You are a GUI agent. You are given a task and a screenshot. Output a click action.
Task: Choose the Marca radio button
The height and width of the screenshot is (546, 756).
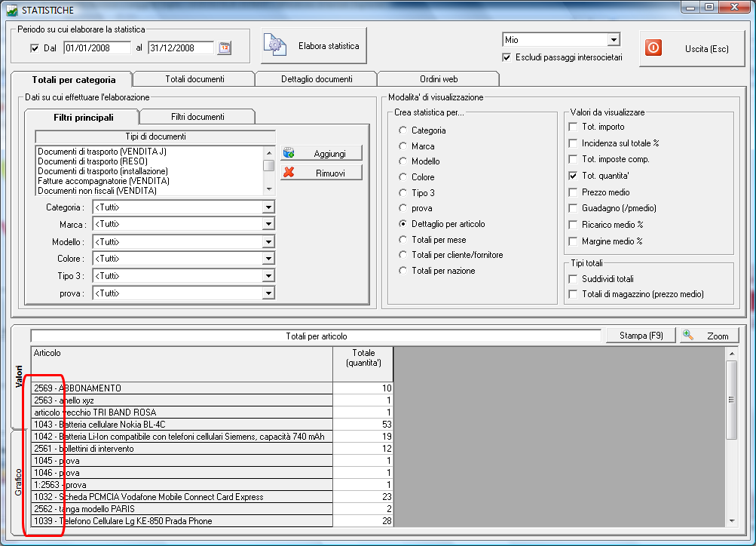(403, 146)
